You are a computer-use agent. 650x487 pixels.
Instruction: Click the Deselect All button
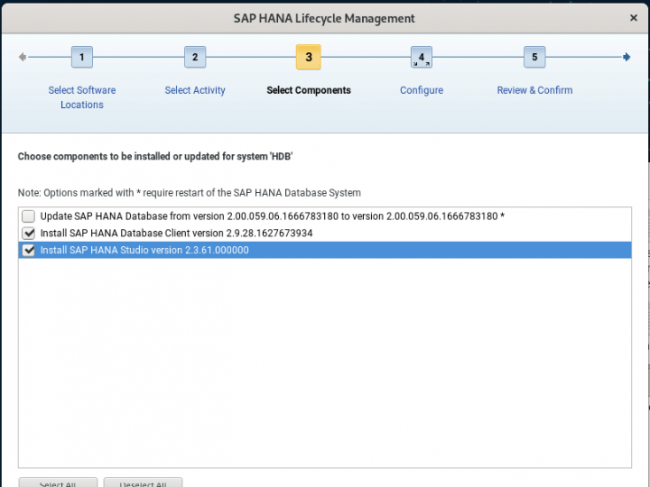click(143, 483)
